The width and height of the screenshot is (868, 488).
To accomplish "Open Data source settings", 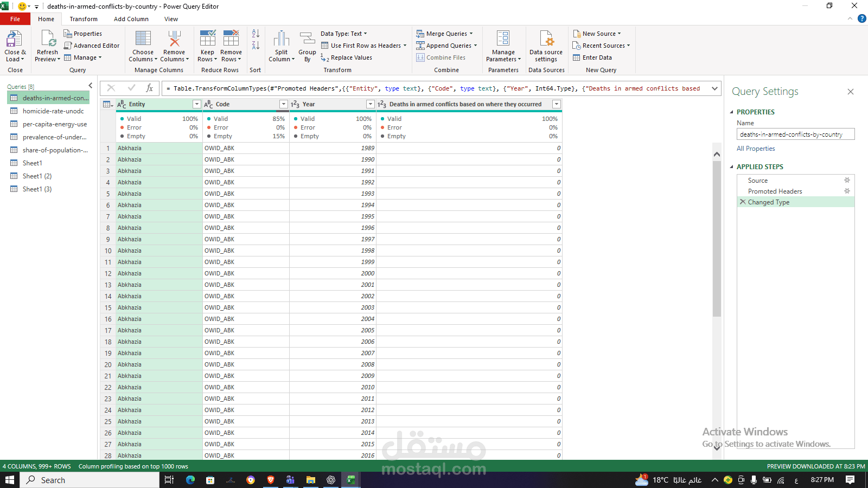I will point(546,46).
